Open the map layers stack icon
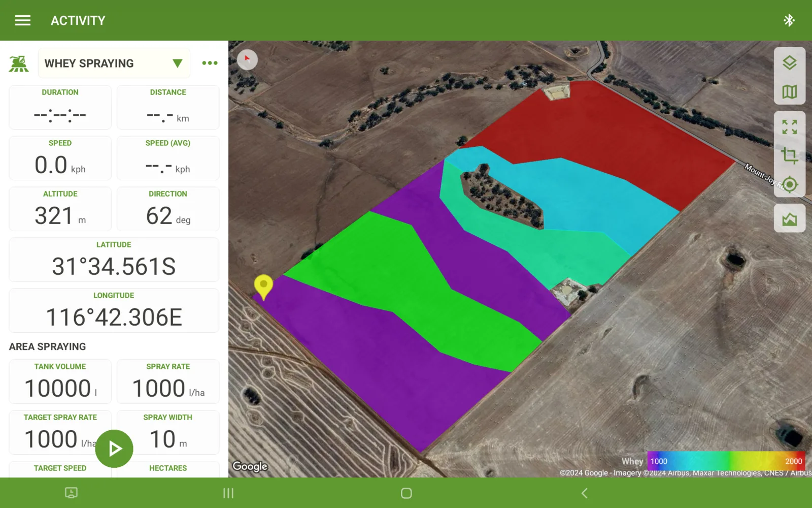Viewport: 812px width, 508px height. coord(789,63)
